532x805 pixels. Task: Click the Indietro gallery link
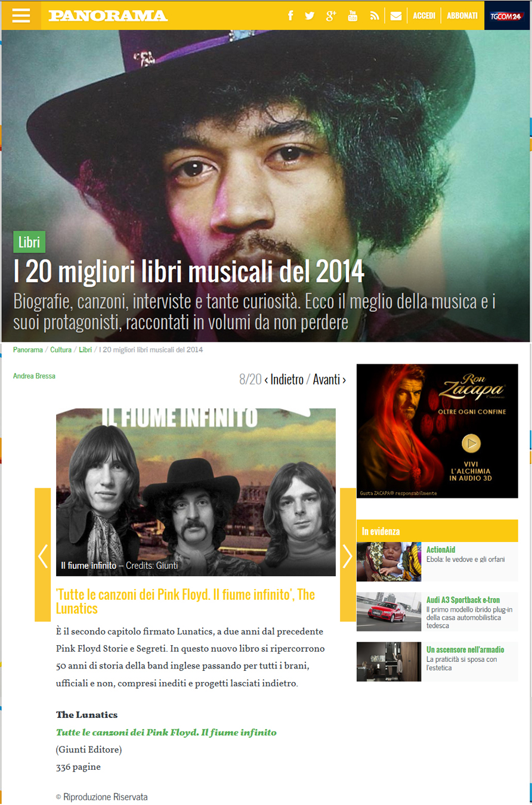click(283, 379)
